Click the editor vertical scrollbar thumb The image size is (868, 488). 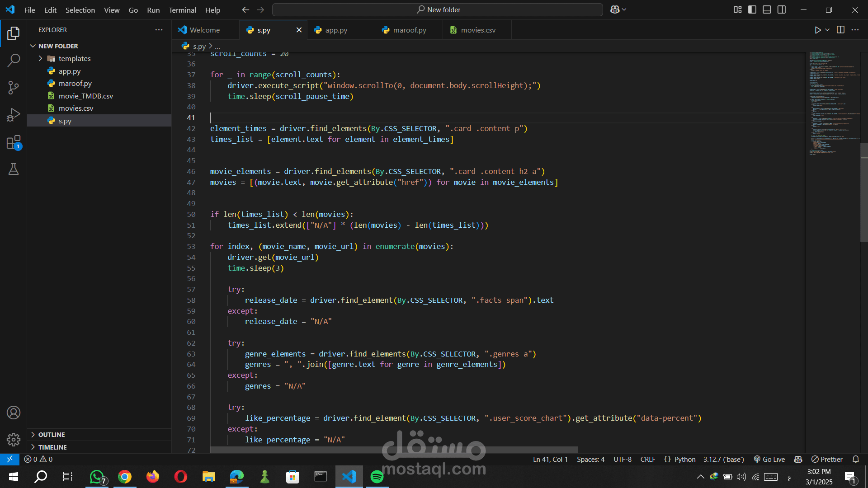[864, 192]
